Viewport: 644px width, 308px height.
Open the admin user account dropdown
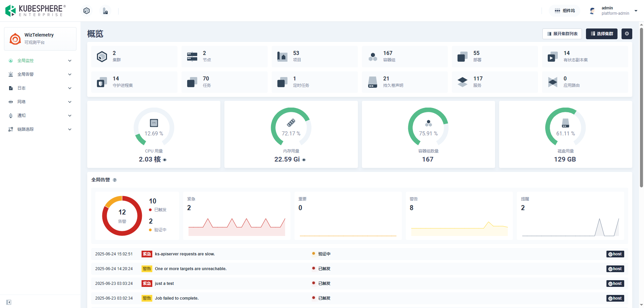click(x=613, y=11)
